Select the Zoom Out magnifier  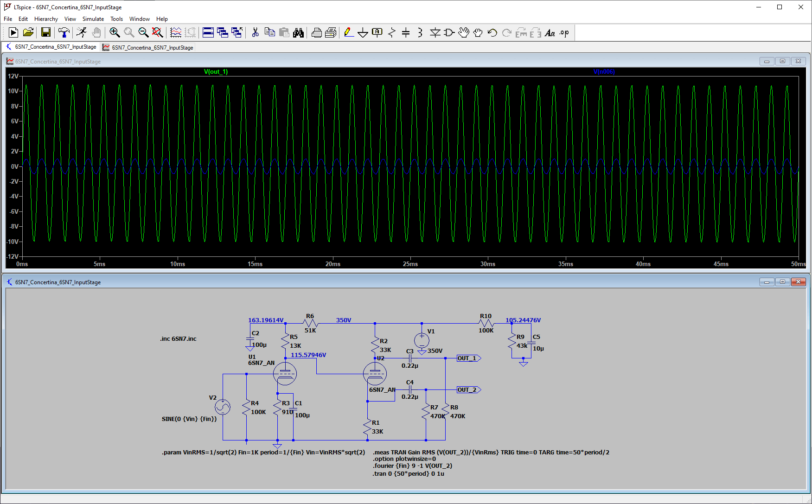143,32
